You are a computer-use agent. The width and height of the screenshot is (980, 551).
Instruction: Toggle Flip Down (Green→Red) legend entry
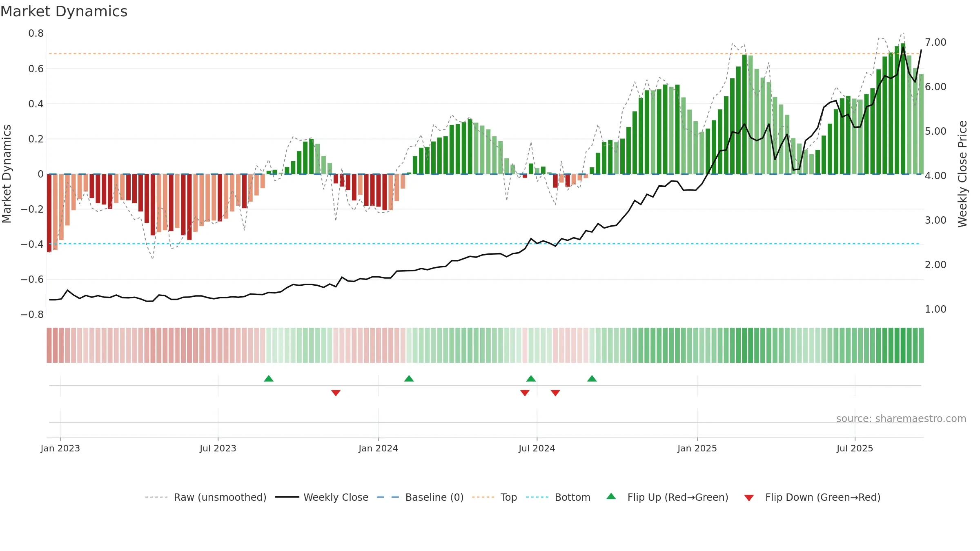point(812,497)
